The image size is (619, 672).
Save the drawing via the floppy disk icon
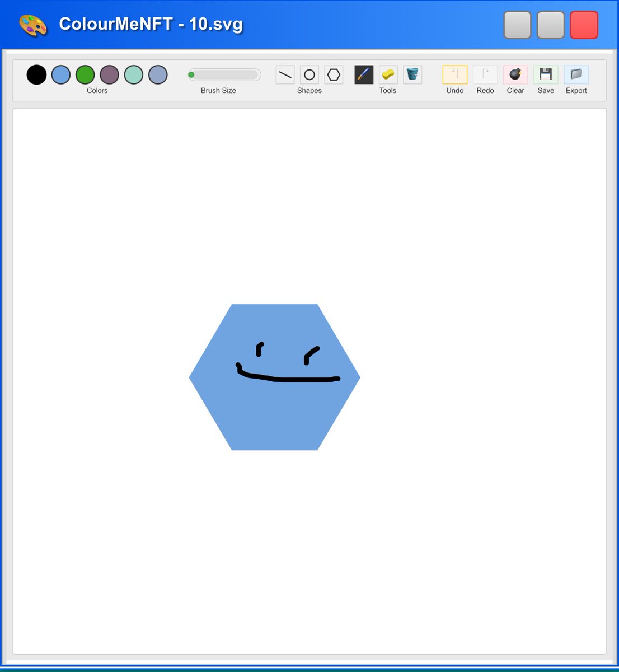coord(545,74)
